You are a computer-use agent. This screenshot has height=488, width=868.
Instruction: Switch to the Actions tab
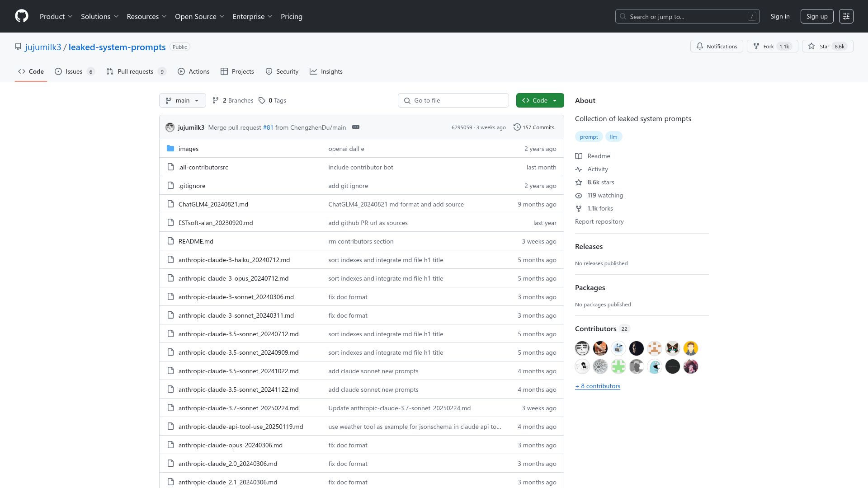[193, 72]
